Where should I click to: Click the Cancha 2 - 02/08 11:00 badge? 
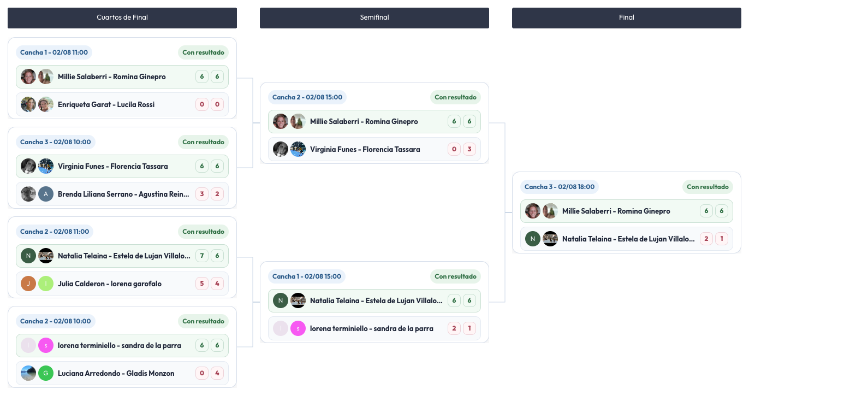pyautogui.click(x=55, y=232)
